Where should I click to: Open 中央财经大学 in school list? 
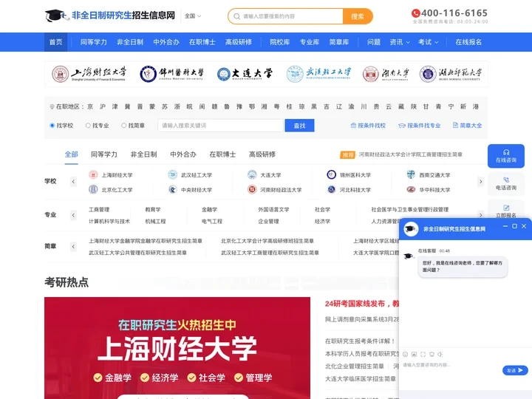pyautogui.click(x=197, y=190)
